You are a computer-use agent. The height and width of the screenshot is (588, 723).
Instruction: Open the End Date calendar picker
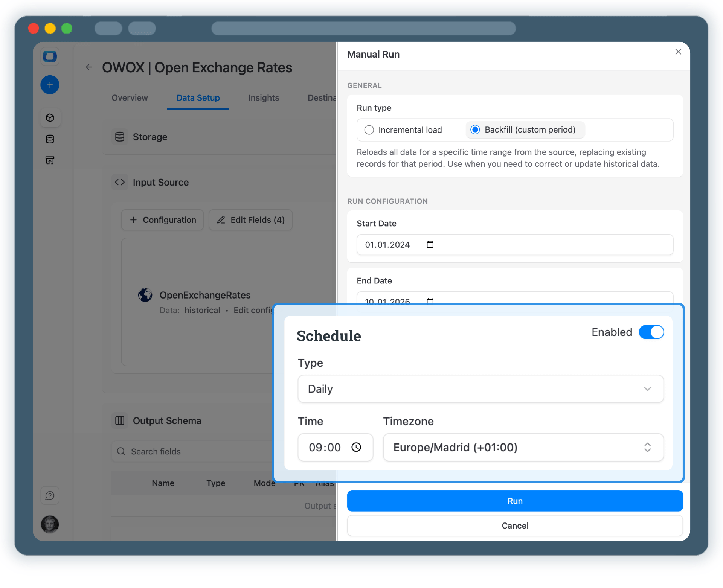tap(430, 301)
